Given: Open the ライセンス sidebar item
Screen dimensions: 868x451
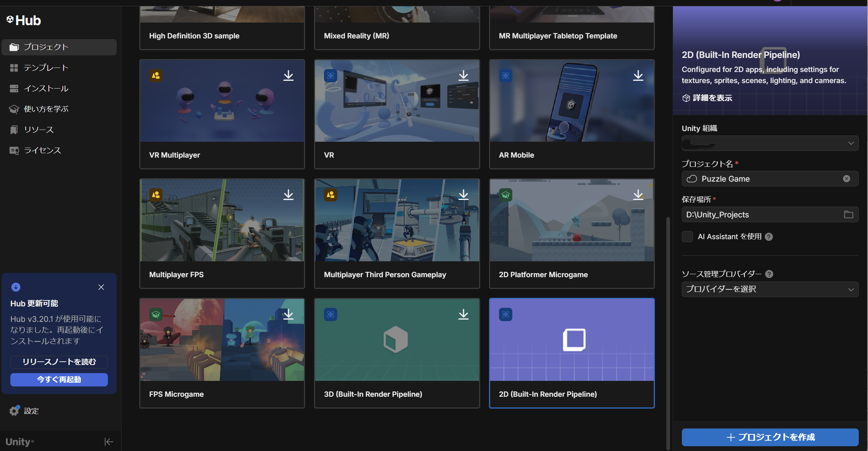Looking at the screenshot, I should click(59, 151).
